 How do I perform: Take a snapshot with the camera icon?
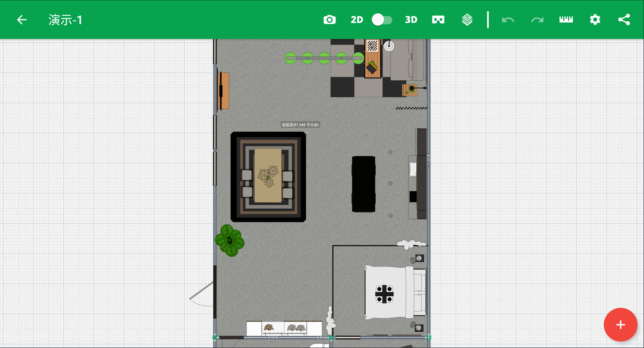coord(329,20)
